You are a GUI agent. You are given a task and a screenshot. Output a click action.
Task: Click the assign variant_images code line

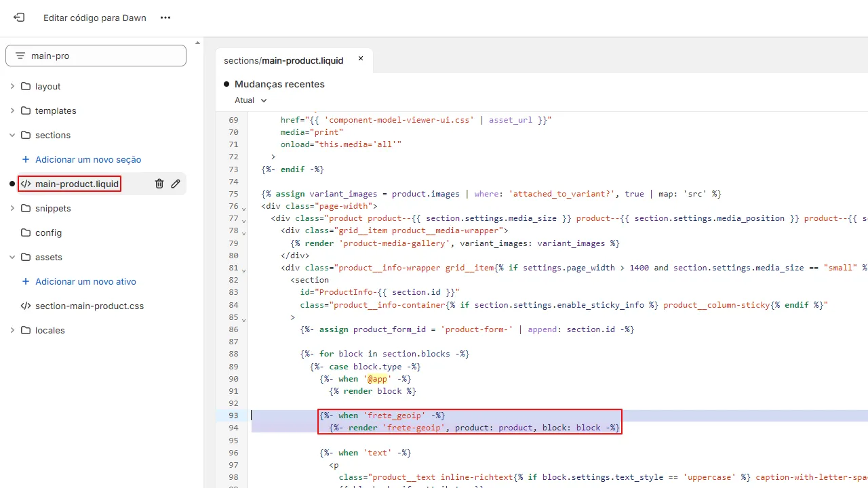click(491, 193)
